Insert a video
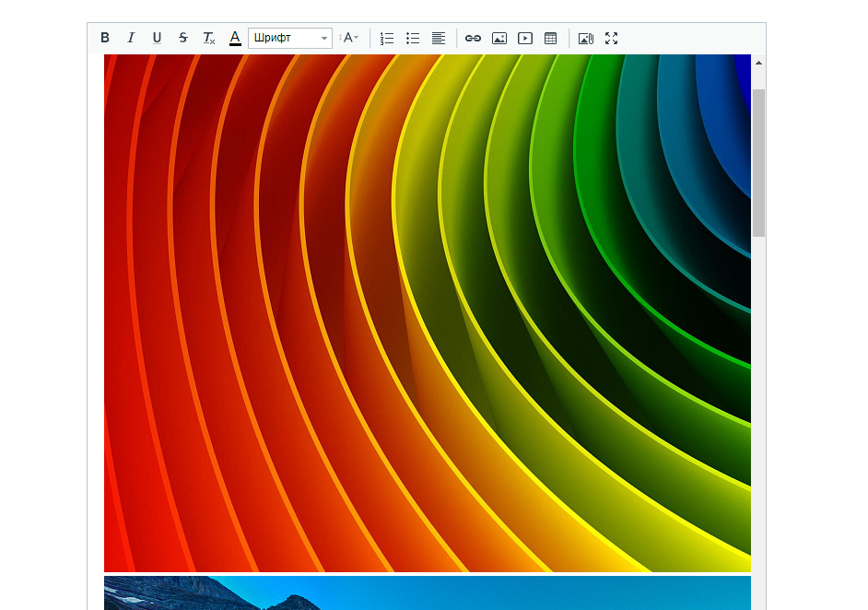Screen dimensions: 868x610 525,38
